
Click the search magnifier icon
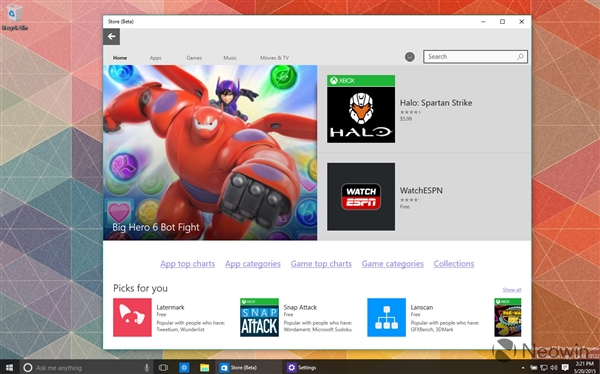[520, 57]
